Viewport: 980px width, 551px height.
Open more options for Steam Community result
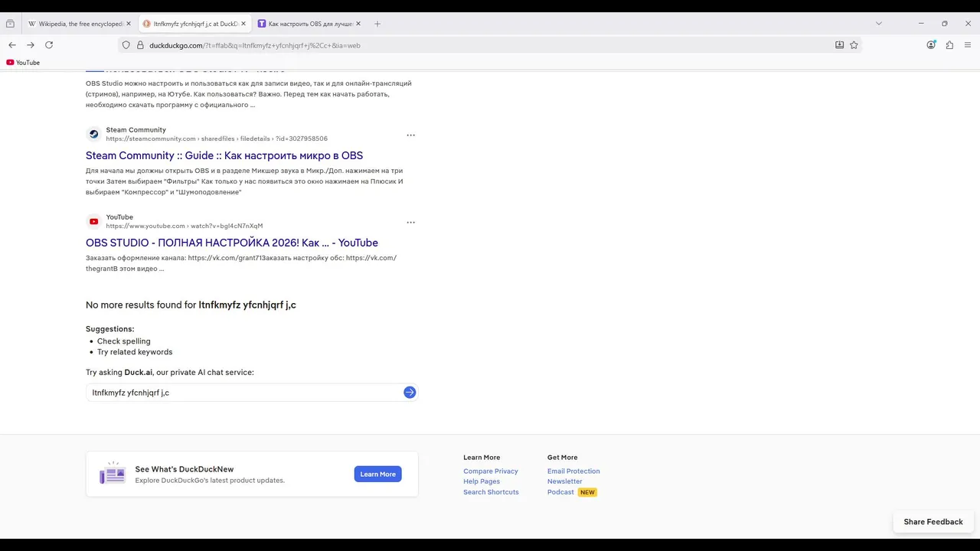click(410, 135)
